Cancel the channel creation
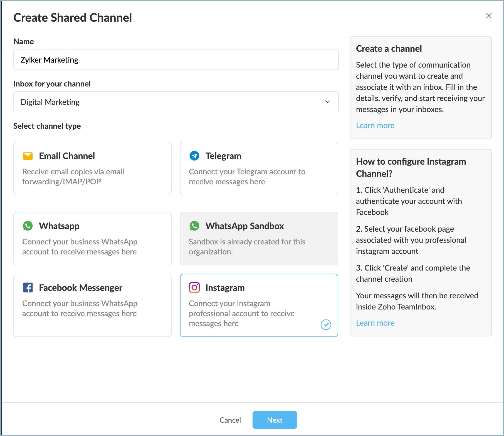 (x=230, y=420)
